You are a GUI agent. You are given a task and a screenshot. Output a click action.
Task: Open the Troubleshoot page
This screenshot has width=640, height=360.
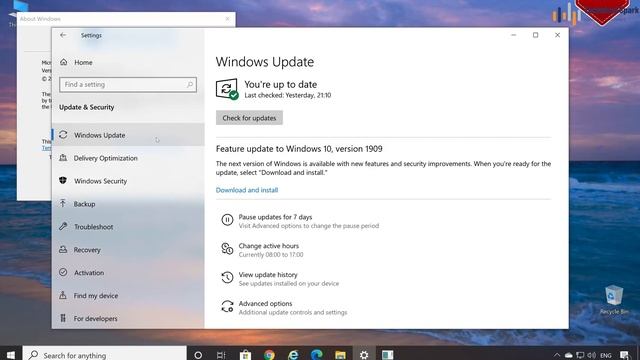pos(128,227)
